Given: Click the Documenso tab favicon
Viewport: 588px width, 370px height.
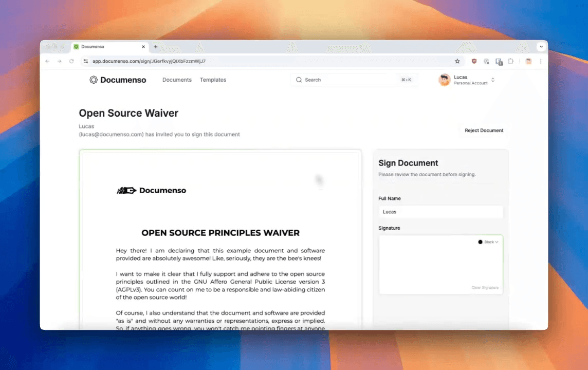Looking at the screenshot, I should pos(76,47).
